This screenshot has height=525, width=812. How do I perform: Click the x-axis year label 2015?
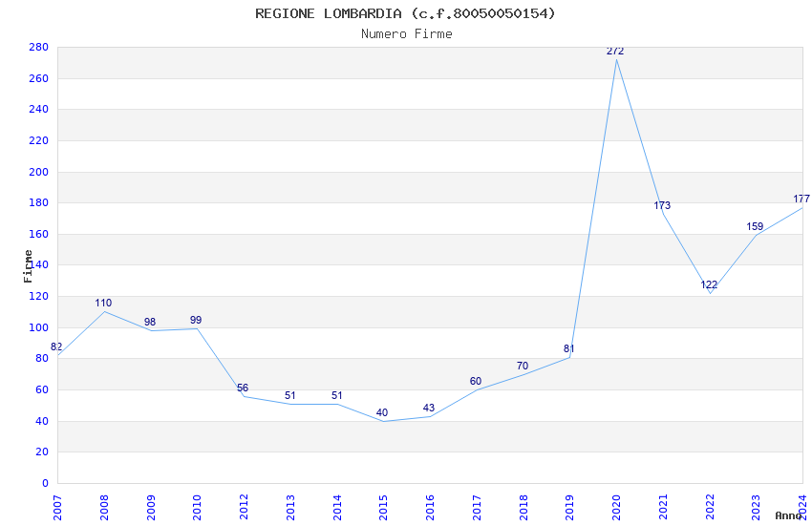pyautogui.click(x=384, y=508)
